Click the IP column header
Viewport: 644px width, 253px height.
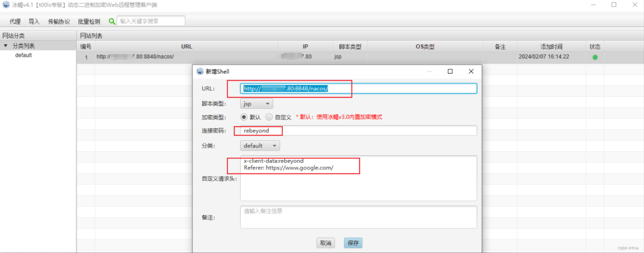pos(305,46)
